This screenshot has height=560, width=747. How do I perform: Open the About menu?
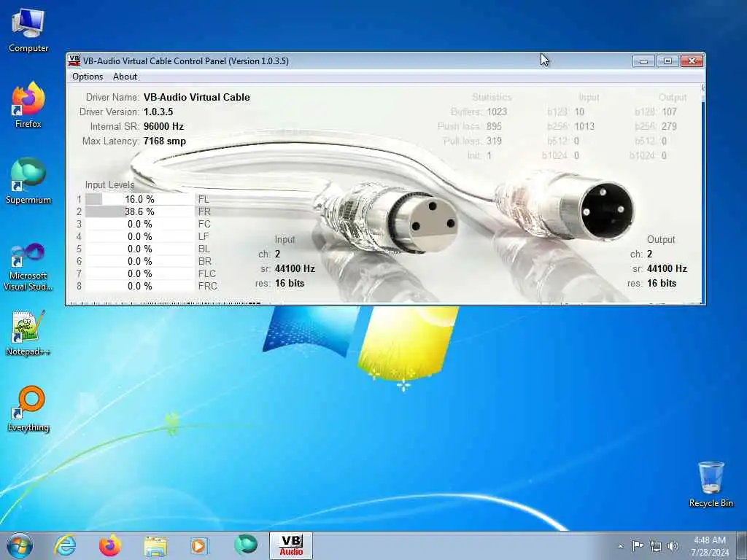pos(125,76)
